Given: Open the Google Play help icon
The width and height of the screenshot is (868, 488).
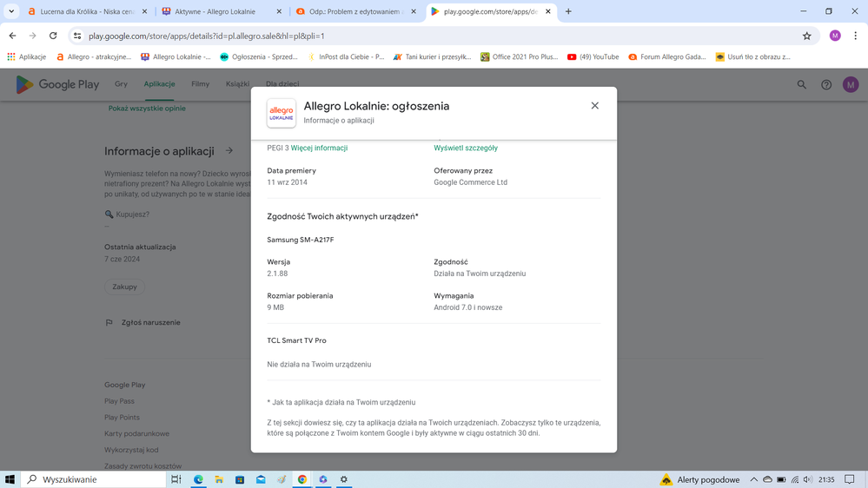Looking at the screenshot, I should [x=826, y=84].
